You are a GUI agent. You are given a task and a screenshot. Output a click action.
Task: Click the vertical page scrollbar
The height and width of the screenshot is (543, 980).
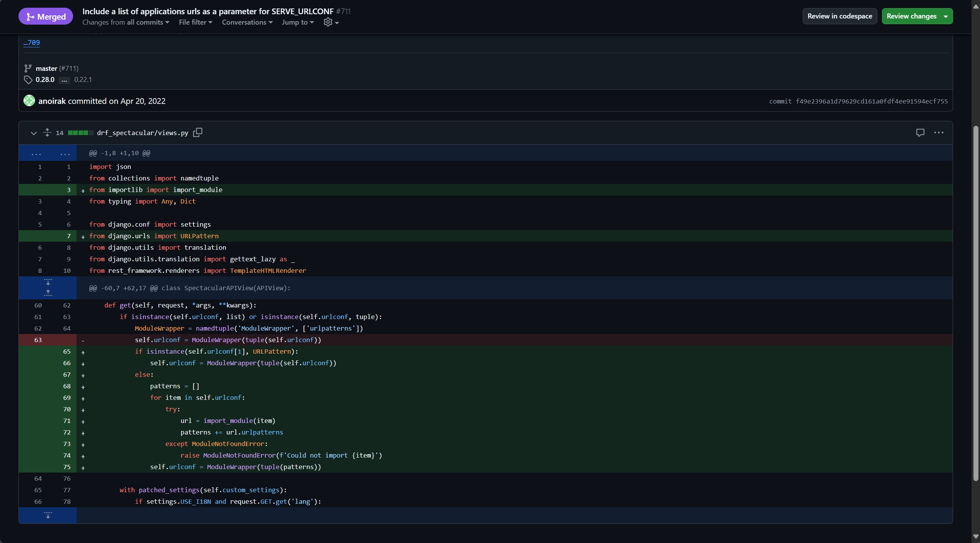tap(975, 303)
